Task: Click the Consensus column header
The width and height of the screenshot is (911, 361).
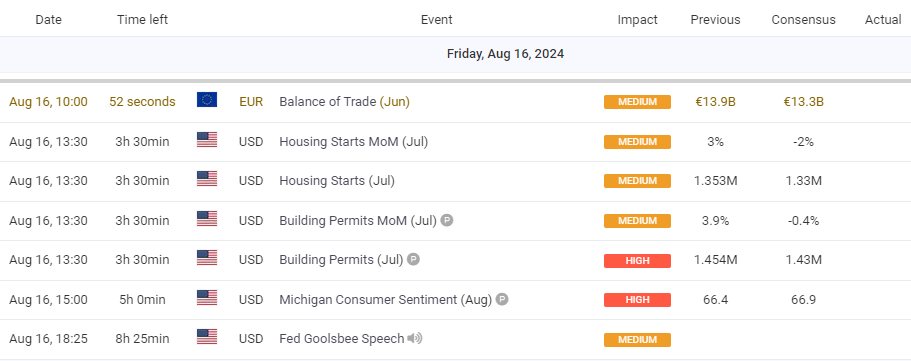Action: (804, 20)
